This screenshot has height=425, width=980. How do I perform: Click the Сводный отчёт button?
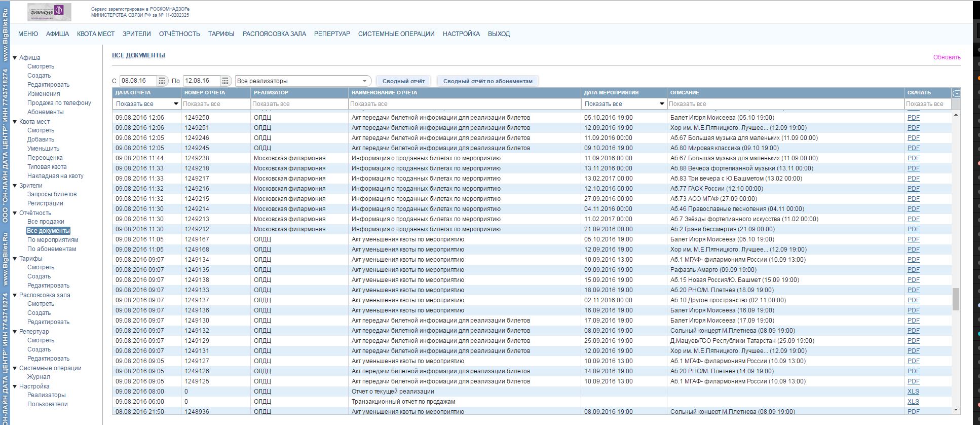tap(403, 81)
